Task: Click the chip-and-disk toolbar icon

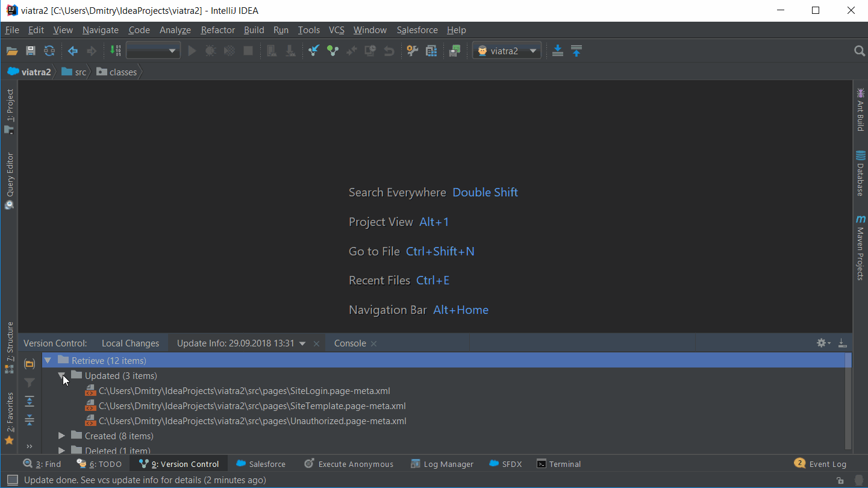Action: tap(455, 51)
